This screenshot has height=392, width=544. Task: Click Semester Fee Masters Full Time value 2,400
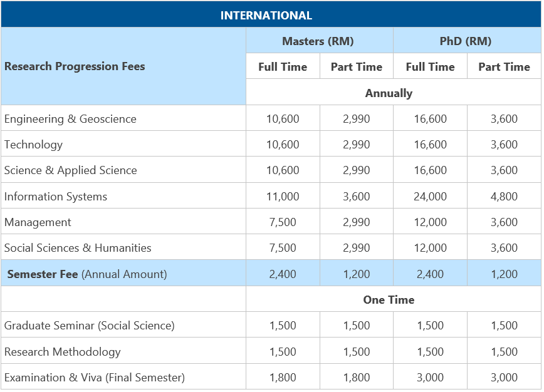[x=283, y=274]
